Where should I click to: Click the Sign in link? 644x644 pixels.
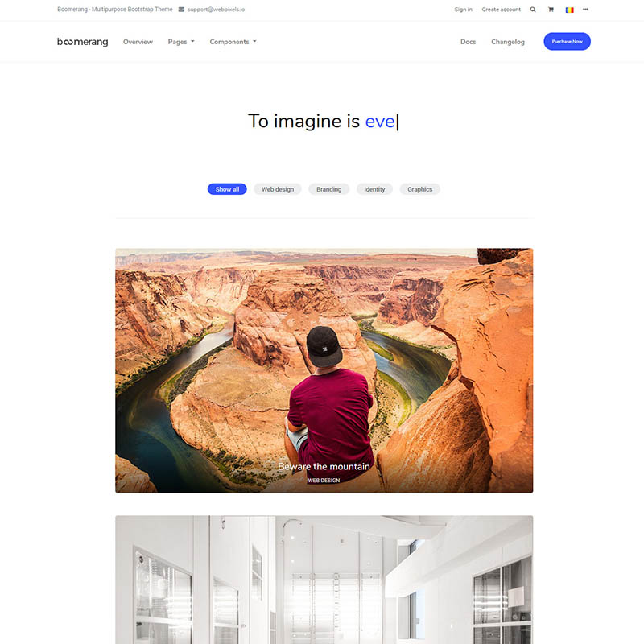[464, 10]
